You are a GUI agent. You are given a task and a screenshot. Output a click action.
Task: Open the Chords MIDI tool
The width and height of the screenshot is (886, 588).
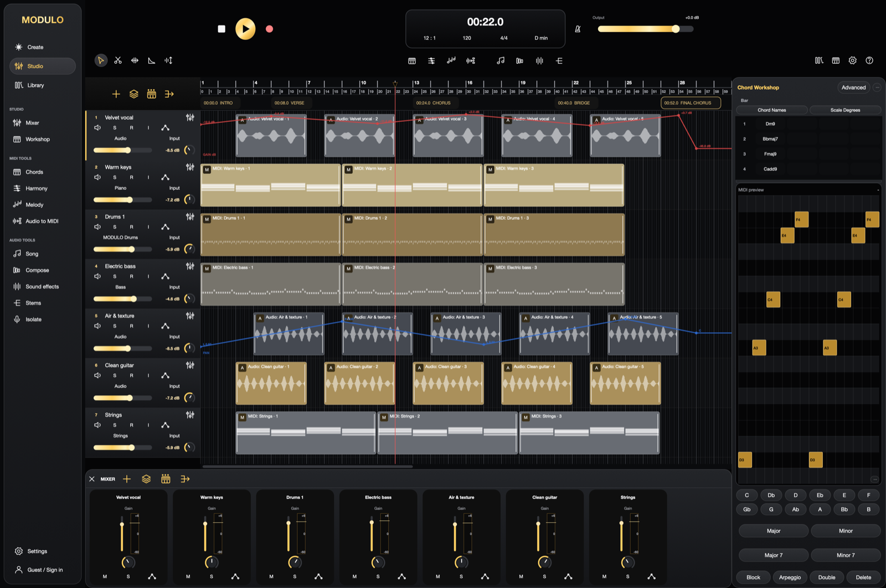coord(42,172)
